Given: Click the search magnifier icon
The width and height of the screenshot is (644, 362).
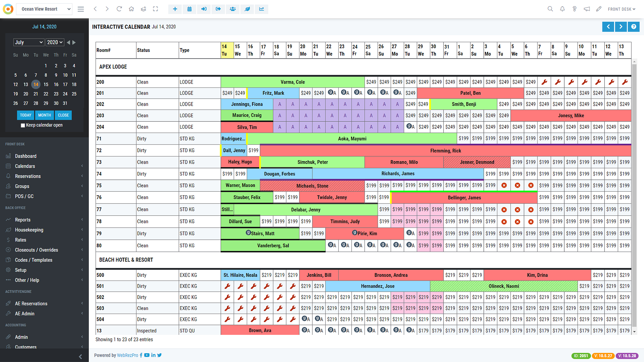Looking at the screenshot, I should click(550, 9).
